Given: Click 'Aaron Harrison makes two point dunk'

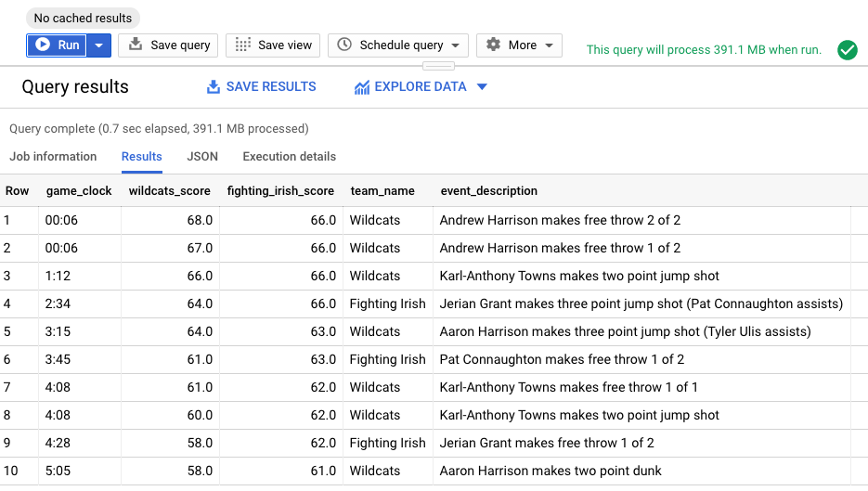Looking at the screenshot, I should point(551,471).
